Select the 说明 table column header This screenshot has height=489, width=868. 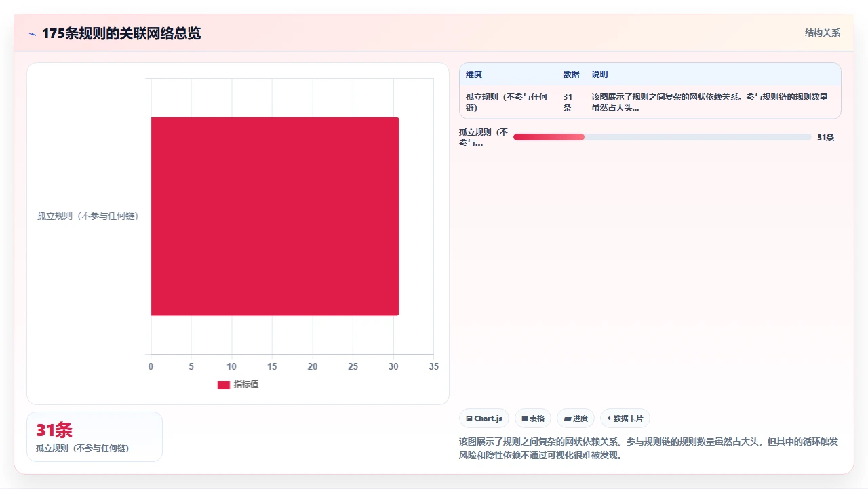599,75
